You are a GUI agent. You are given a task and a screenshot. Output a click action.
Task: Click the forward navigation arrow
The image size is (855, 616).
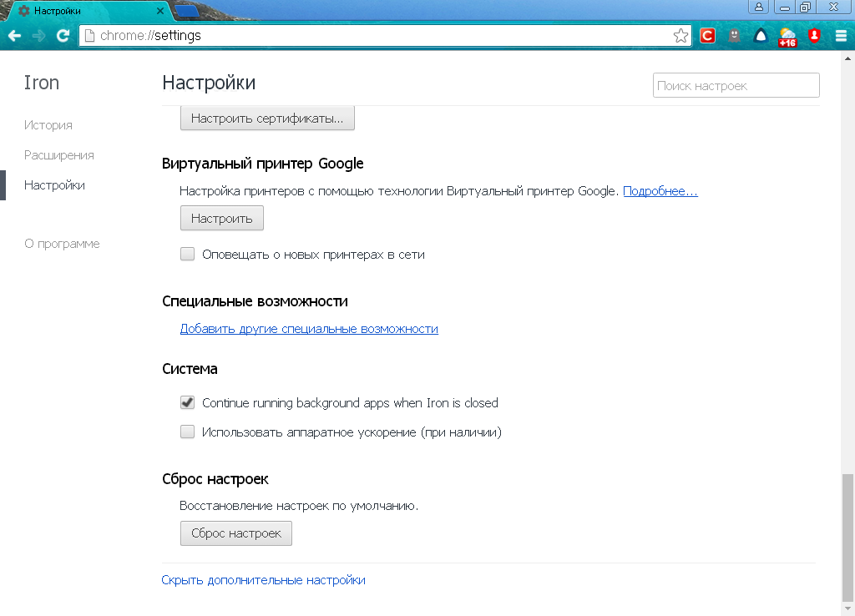point(38,36)
